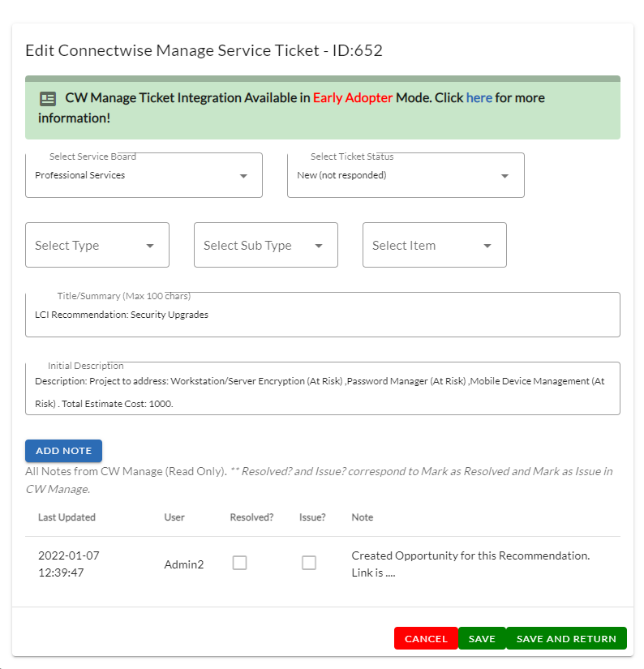Click into the Initial Description text area
Screen dimensions: 644x669
pyautogui.click(x=323, y=388)
